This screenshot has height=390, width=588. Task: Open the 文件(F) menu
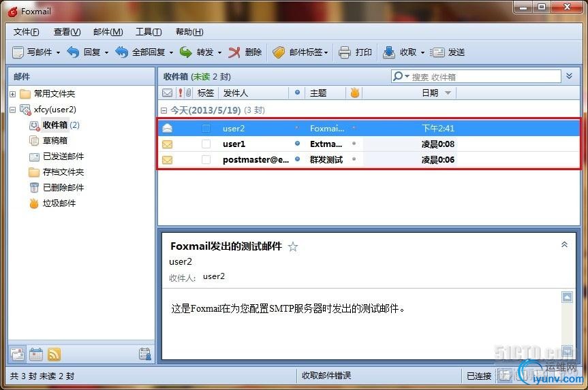(27, 32)
